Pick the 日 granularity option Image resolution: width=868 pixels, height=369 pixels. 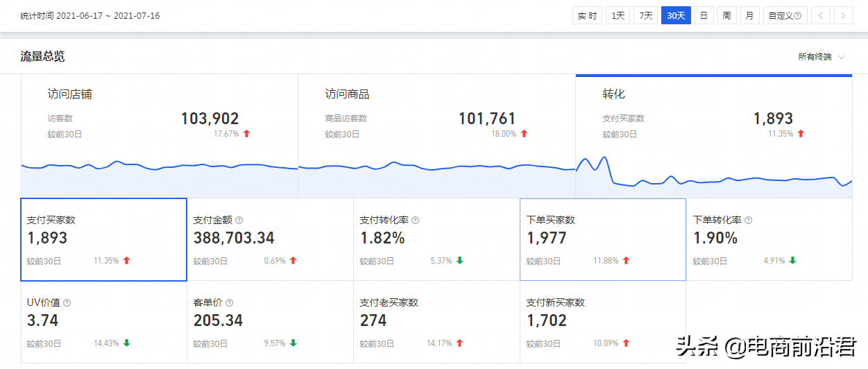click(x=704, y=15)
